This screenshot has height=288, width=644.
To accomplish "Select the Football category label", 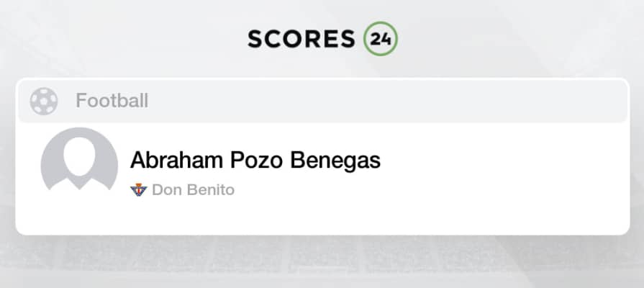I will coord(112,101).
